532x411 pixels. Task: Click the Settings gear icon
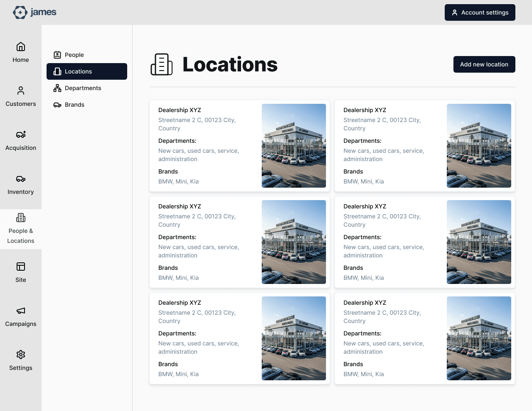pyautogui.click(x=21, y=355)
